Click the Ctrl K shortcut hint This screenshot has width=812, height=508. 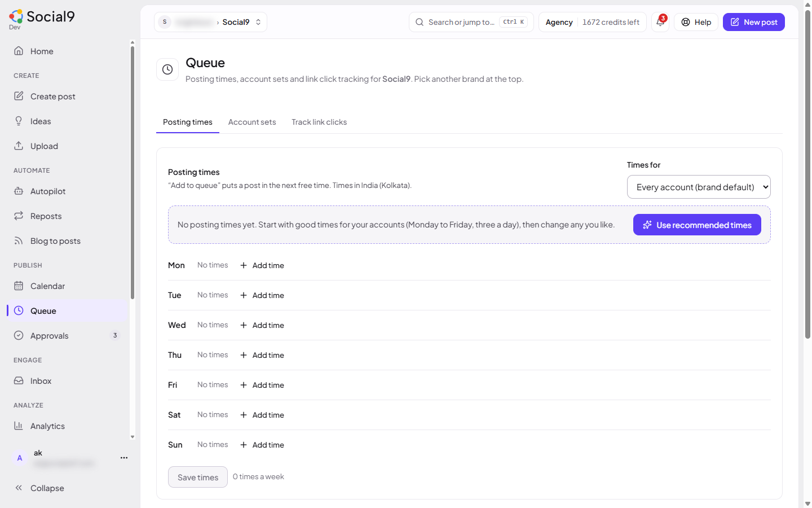pos(513,22)
